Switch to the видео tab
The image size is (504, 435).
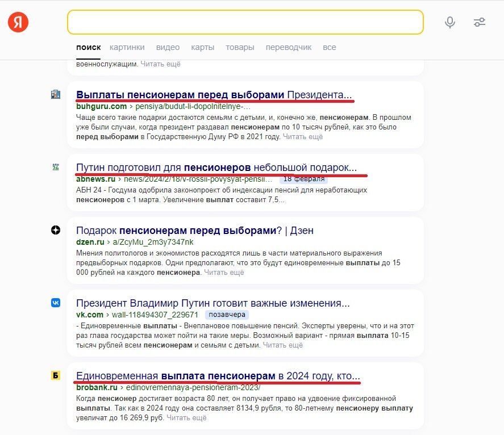click(x=167, y=47)
